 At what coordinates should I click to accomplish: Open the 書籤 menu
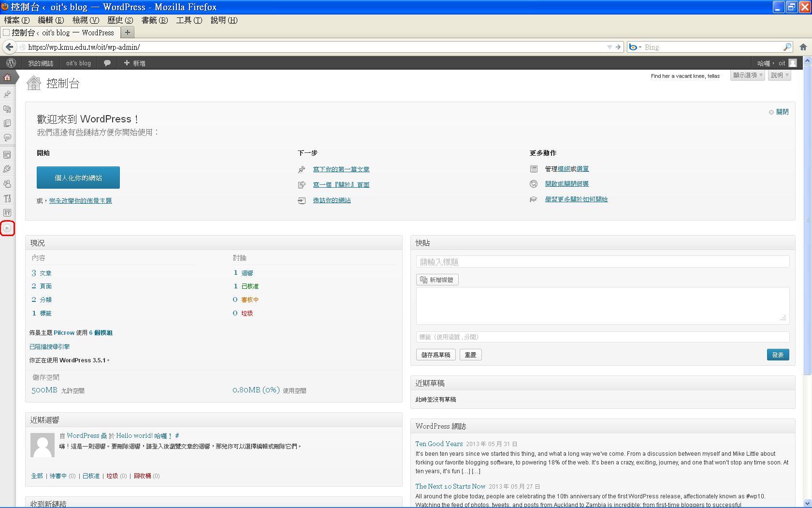(x=155, y=20)
